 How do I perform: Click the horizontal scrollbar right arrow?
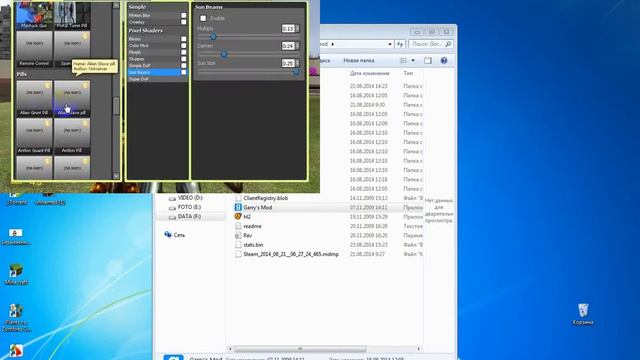pyautogui.click(x=418, y=349)
